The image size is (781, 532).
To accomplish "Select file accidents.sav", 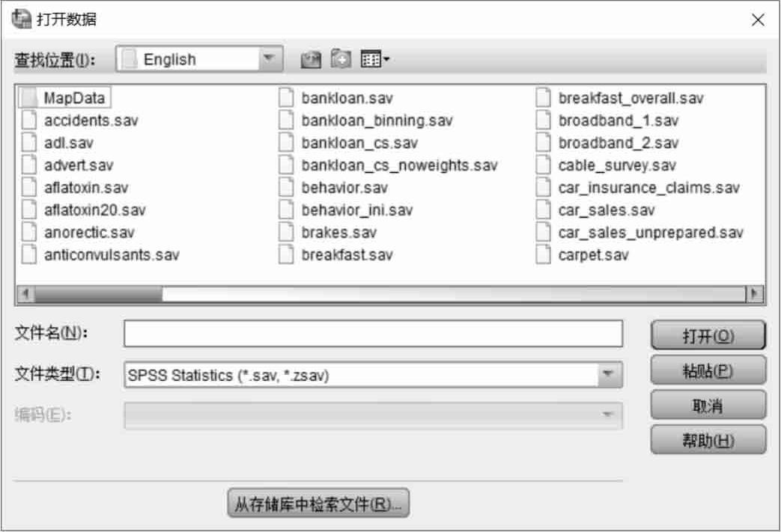I will click(80, 120).
